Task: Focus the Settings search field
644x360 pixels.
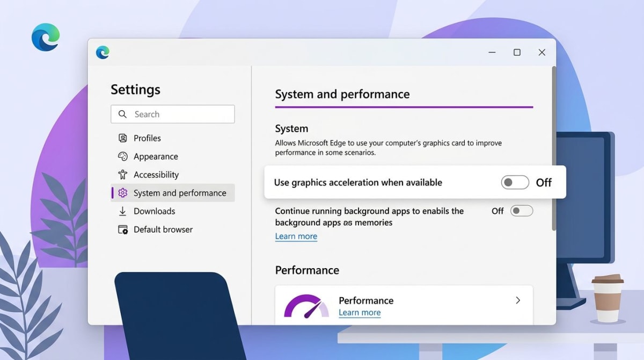Action: pos(173,114)
